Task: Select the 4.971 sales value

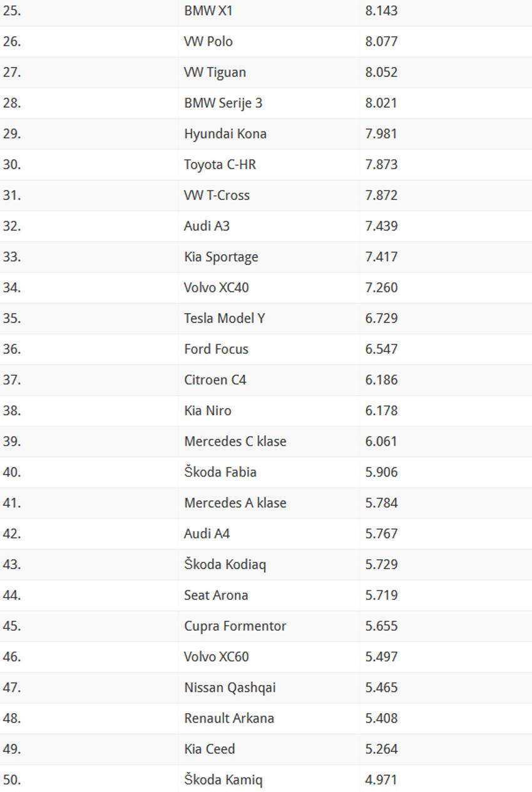Action: coord(381,779)
